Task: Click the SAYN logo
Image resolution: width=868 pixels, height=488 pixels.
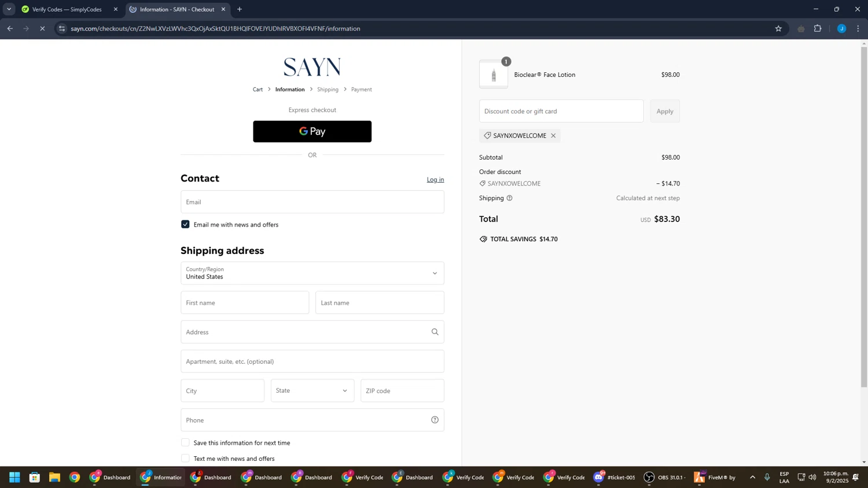Action: coord(312,67)
